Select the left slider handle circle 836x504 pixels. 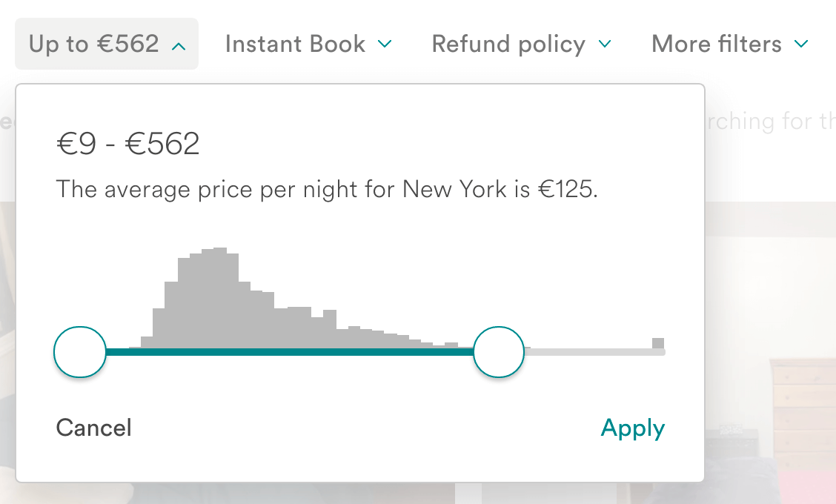(79, 352)
